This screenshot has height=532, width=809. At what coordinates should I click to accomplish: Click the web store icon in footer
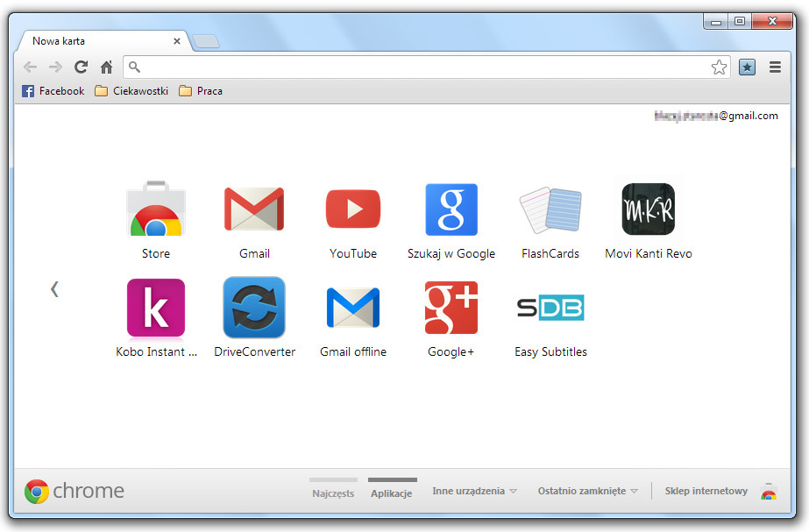pyautogui.click(x=769, y=491)
